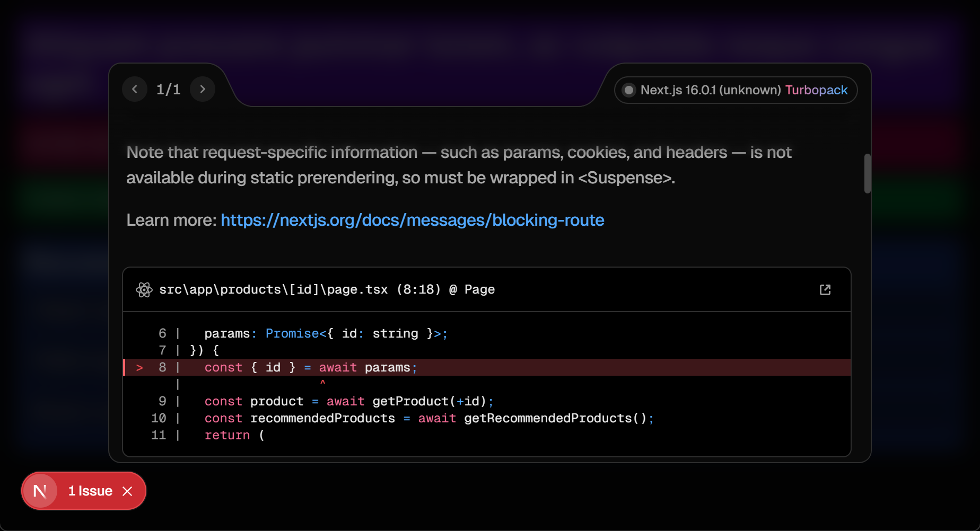The height and width of the screenshot is (531, 980).
Task: Go to the previous error arrow
Action: (x=135, y=89)
